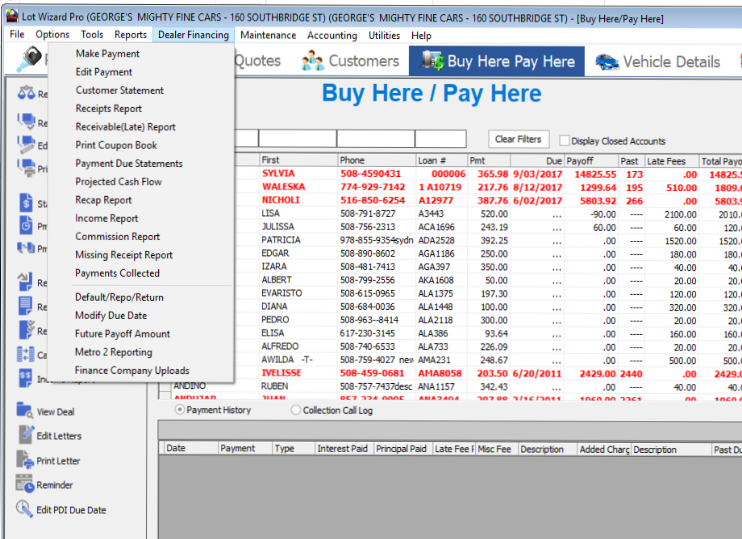742x539 pixels.
Task: Choose Modify Due Date entry
Action: click(111, 315)
